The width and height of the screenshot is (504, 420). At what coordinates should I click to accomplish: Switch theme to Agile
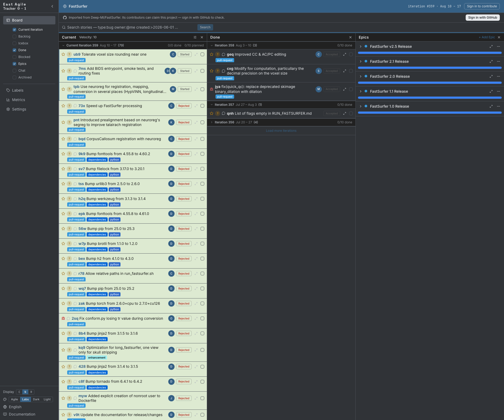[14, 399]
